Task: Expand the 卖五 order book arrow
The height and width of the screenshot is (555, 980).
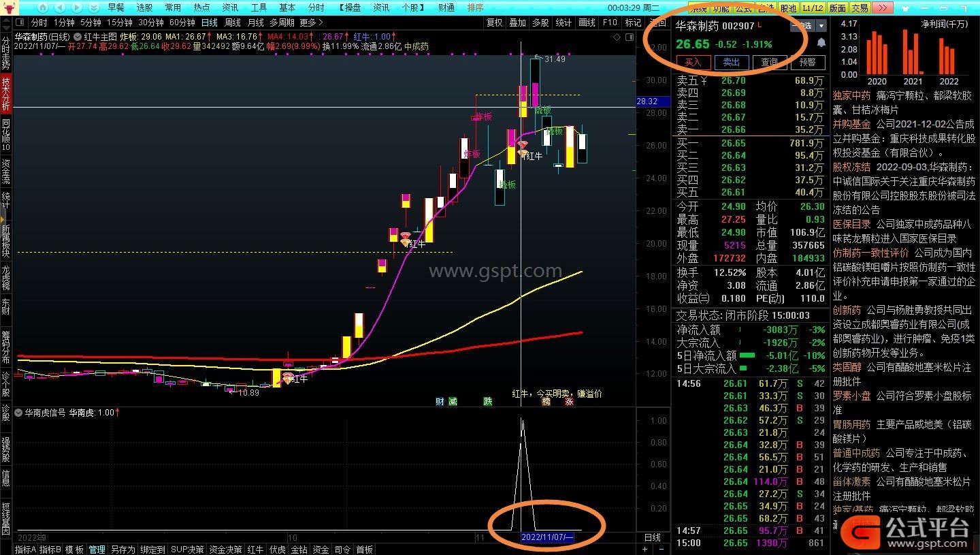Action: click(x=705, y=81)
